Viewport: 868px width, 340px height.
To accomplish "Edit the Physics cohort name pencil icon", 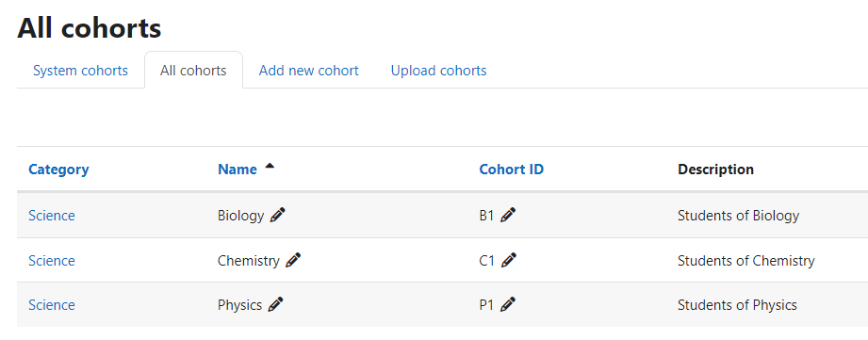I will pos(276,304).
